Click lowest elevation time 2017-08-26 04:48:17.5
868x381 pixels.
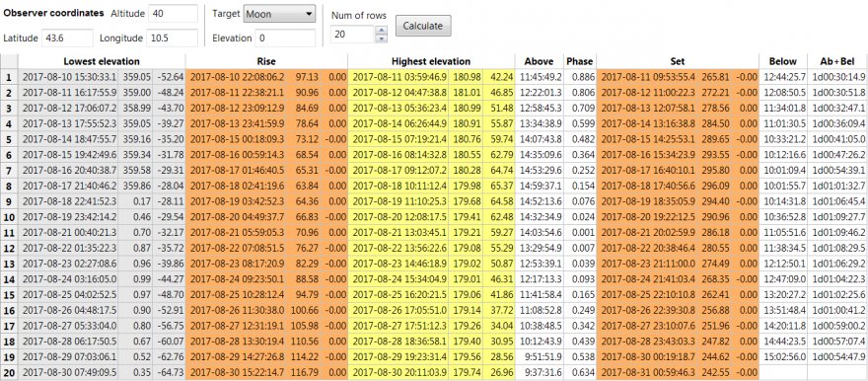[70, 310]
